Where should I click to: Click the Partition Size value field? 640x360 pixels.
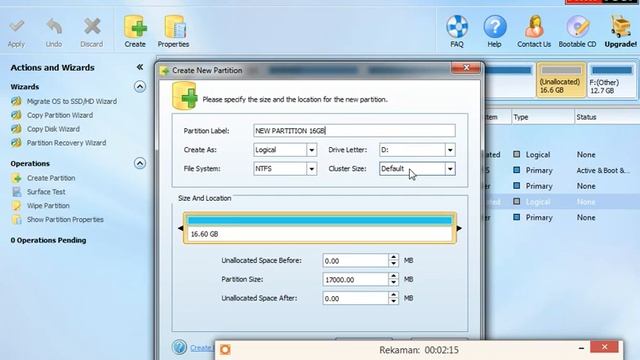tap(355, 280)
